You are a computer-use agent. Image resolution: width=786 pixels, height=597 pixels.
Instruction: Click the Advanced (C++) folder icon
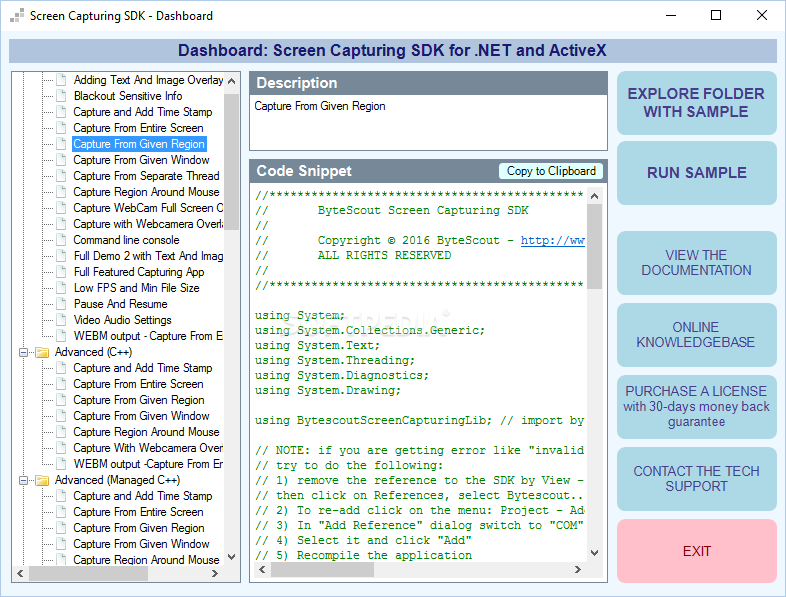click(42, 352)
